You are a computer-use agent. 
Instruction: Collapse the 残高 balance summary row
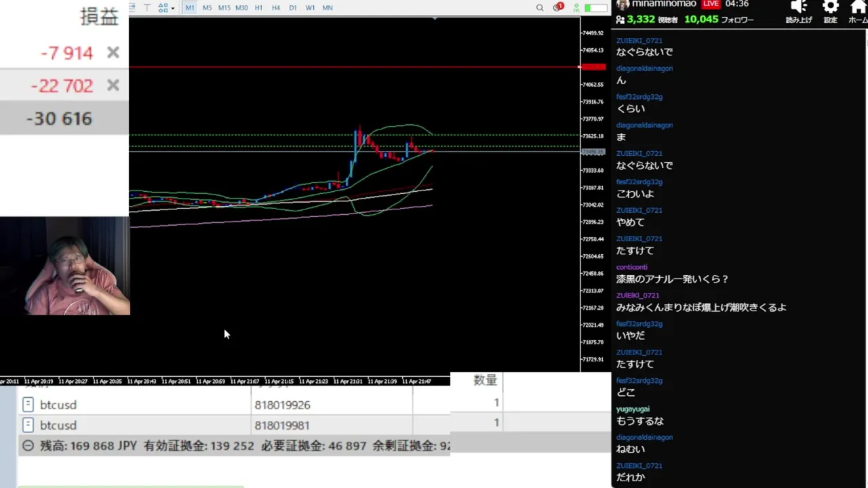tap(28, 445)
